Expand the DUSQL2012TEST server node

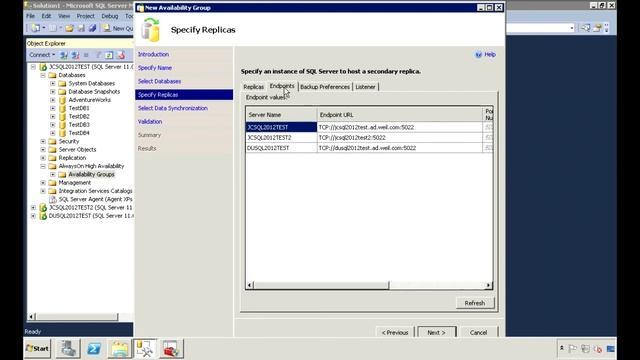[33, 216]
